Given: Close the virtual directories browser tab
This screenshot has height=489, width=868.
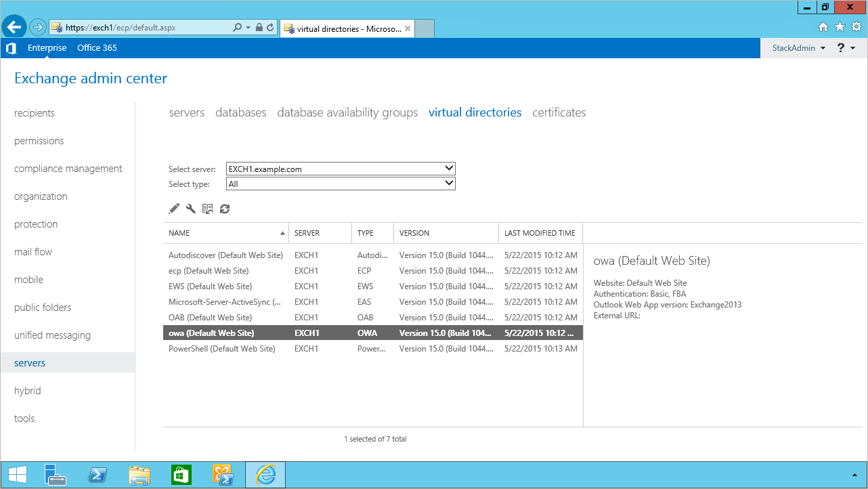Looking at the screenshot, I should click(408, 28).
